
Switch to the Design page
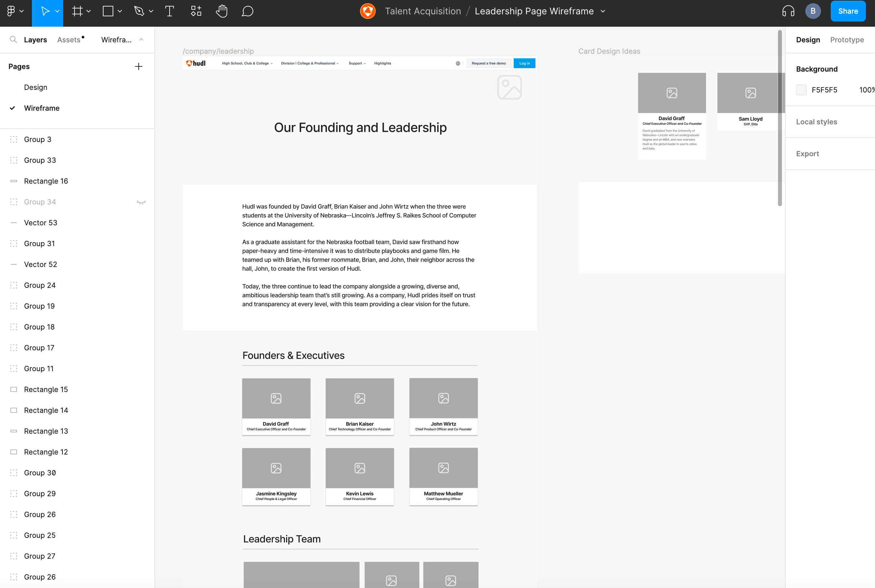[35, 87]
